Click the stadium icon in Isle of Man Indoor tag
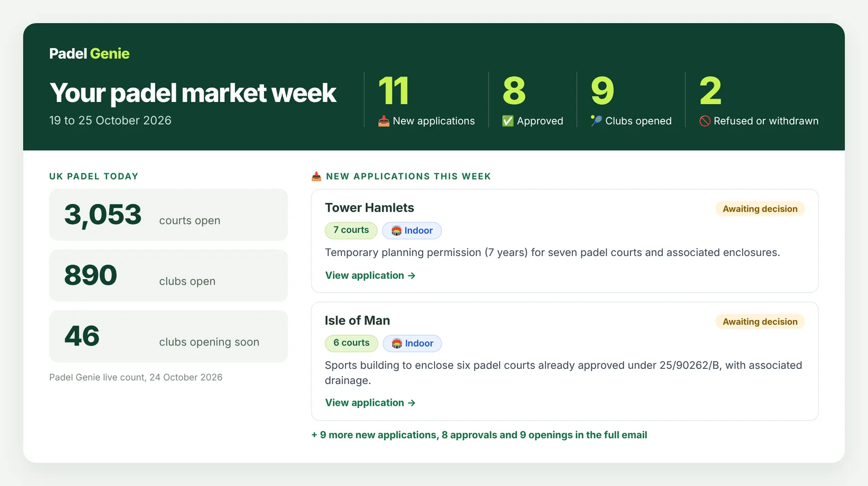This screenshot has width=868, height=486. (x=397, y=343)
